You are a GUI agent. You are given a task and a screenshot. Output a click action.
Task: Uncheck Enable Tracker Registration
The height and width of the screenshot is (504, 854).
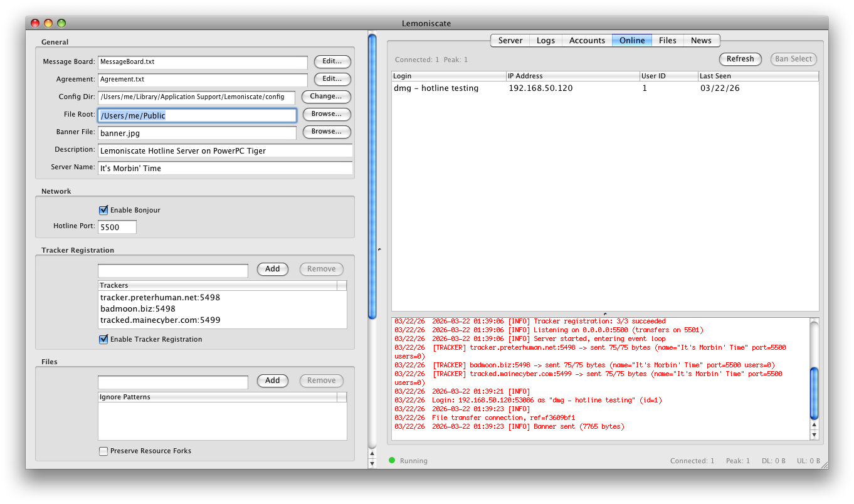(104, 339)
